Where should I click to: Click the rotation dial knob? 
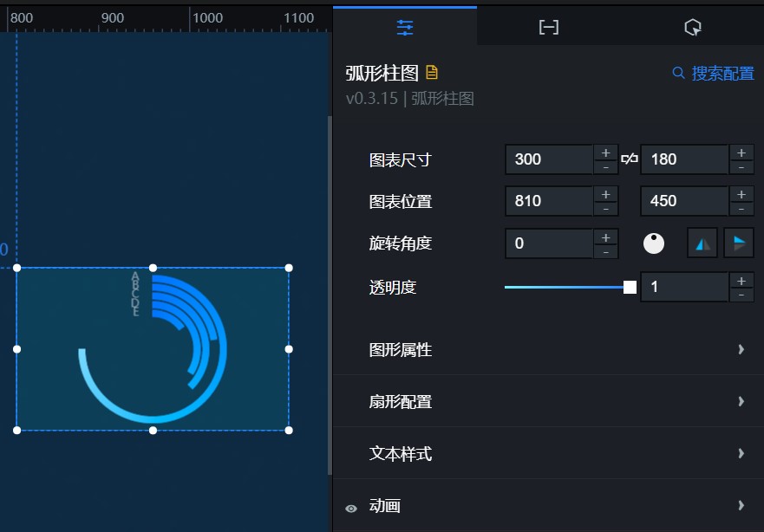[x=653, y=243]
